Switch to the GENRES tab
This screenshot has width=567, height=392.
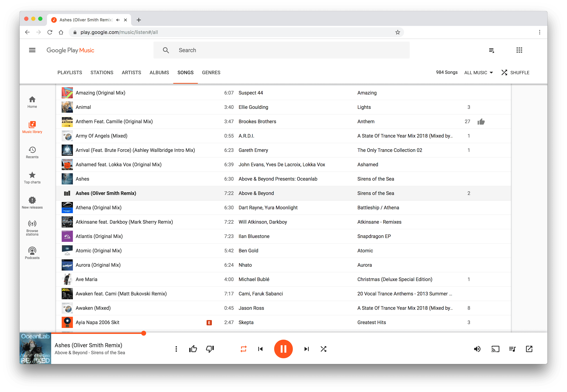[211, 72]
